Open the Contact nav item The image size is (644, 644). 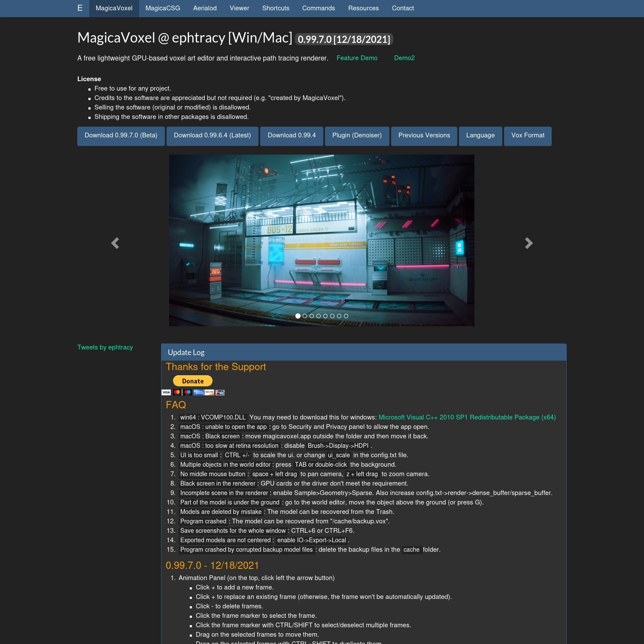tap(403, 8)
